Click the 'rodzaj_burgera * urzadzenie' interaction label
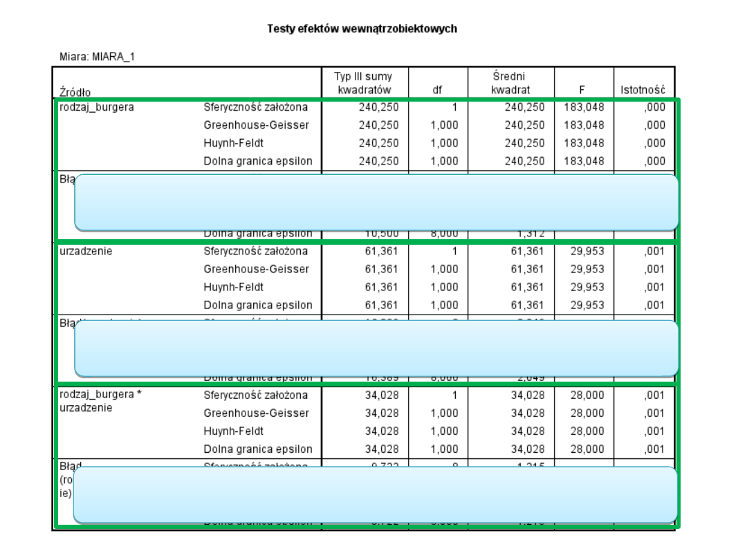The image size is (747, 560). [101, 401]
